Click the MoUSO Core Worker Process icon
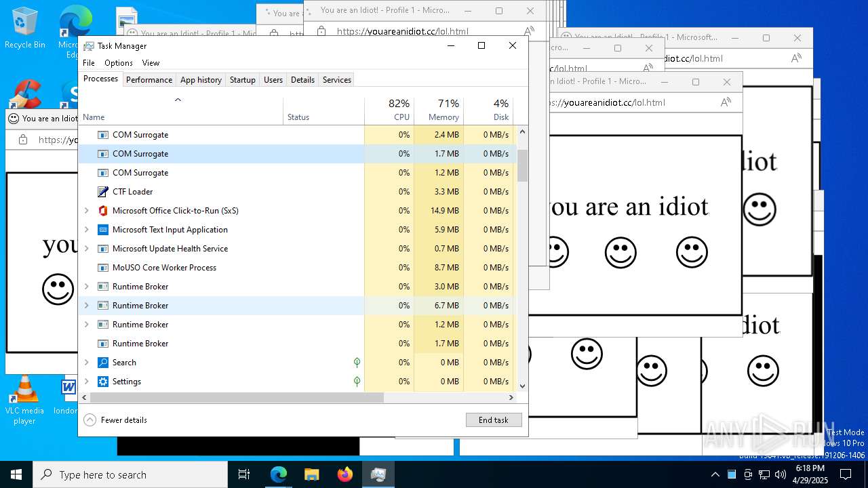The height and width of the screenshot is (488, 868). coord(103,268)
